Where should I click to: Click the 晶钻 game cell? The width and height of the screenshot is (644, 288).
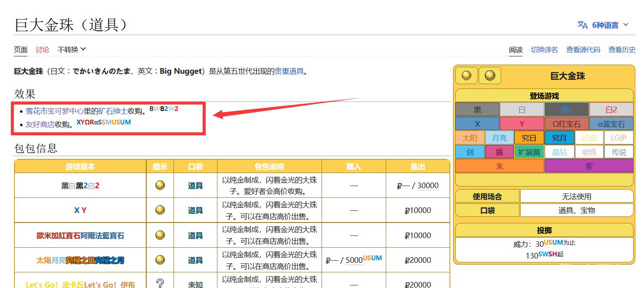[x=559, y=152]
